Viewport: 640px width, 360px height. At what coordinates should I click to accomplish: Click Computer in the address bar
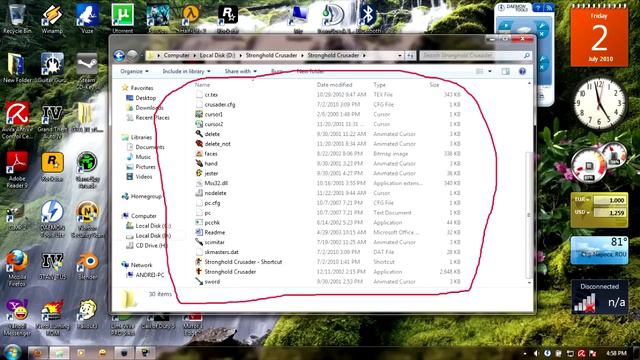[x=176, y=56]
